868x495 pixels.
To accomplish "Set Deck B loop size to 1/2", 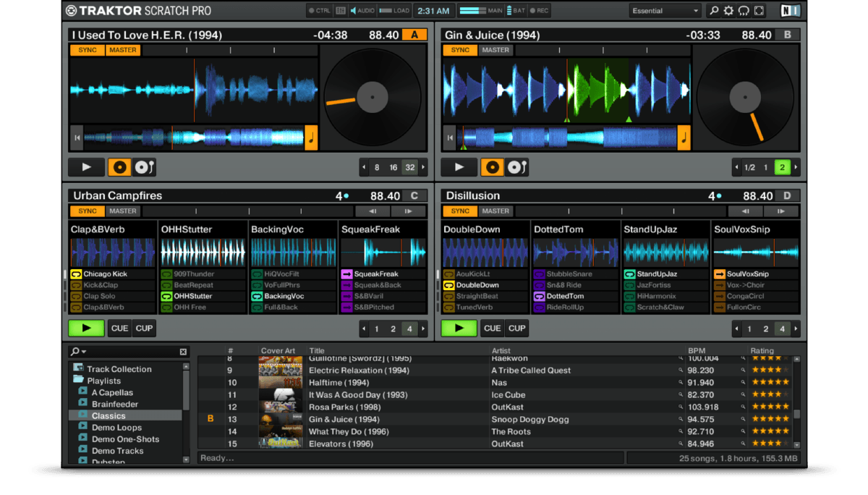I will click(749, 167).
